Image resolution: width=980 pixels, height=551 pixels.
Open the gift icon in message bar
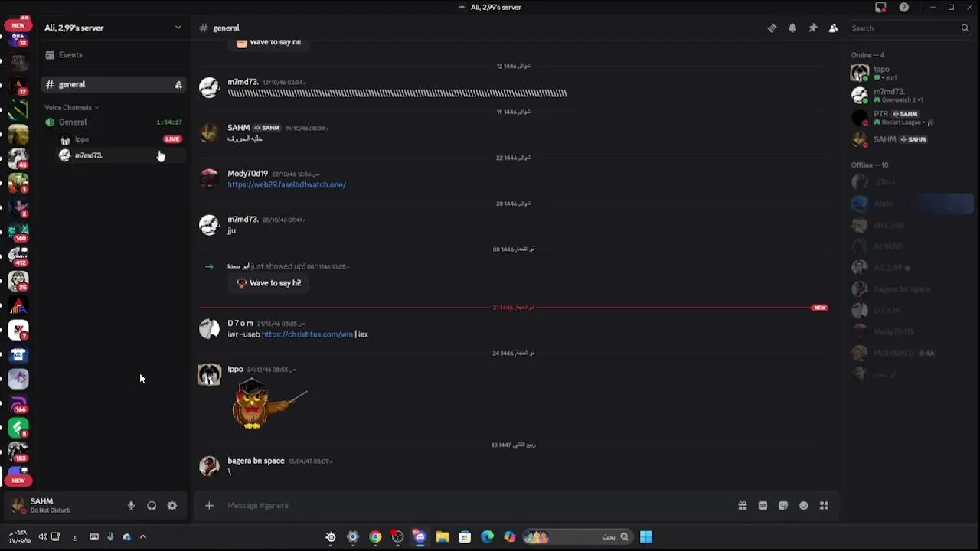click(743, 506)
